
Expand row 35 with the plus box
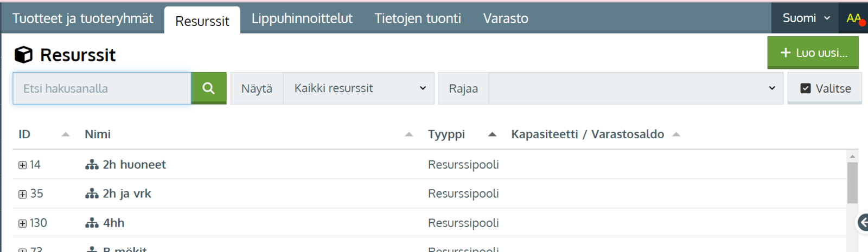pos(23,194)
